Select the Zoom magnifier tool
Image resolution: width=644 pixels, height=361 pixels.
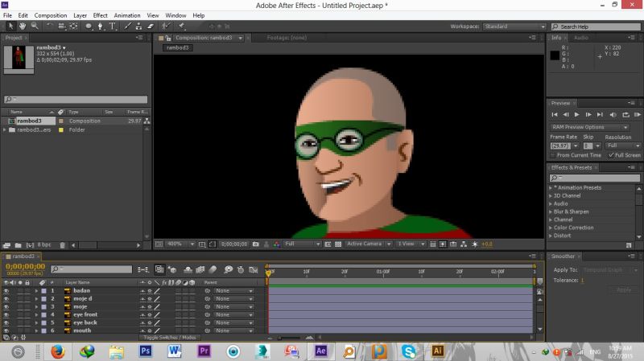pos(35,26)
